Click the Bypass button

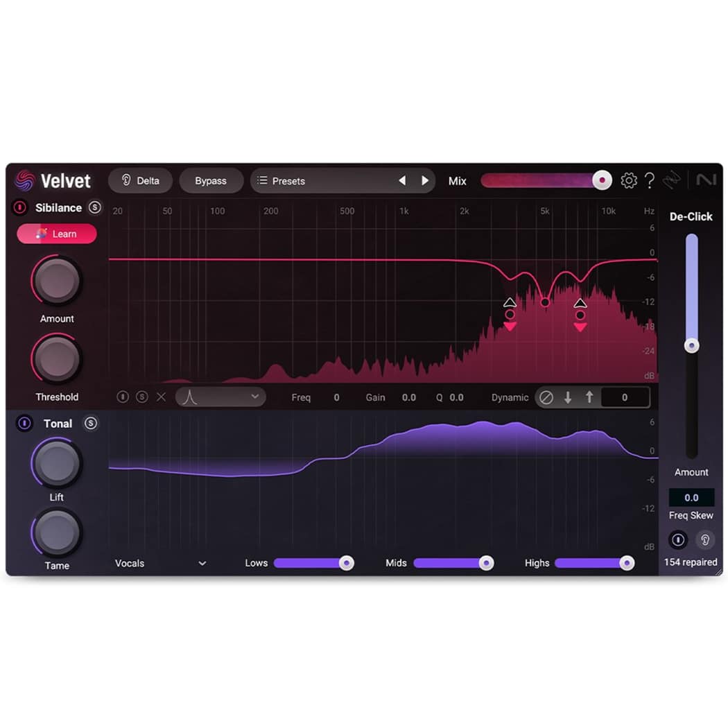211,180
